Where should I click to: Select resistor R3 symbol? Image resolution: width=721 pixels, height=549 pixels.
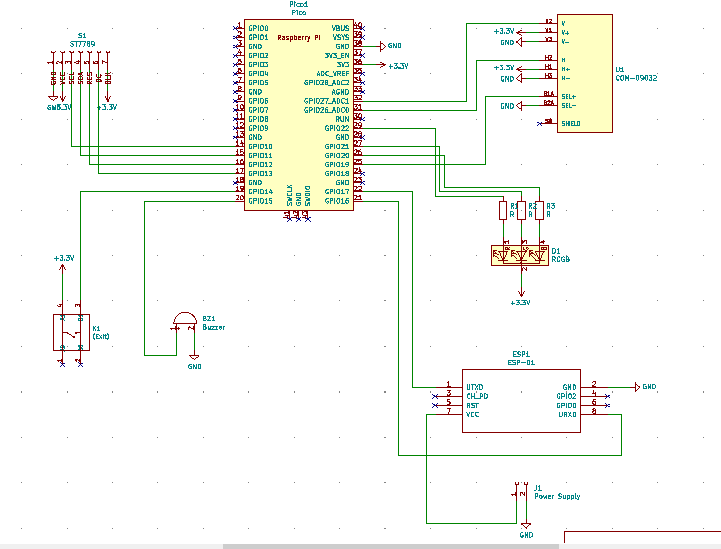click(539, 210)
